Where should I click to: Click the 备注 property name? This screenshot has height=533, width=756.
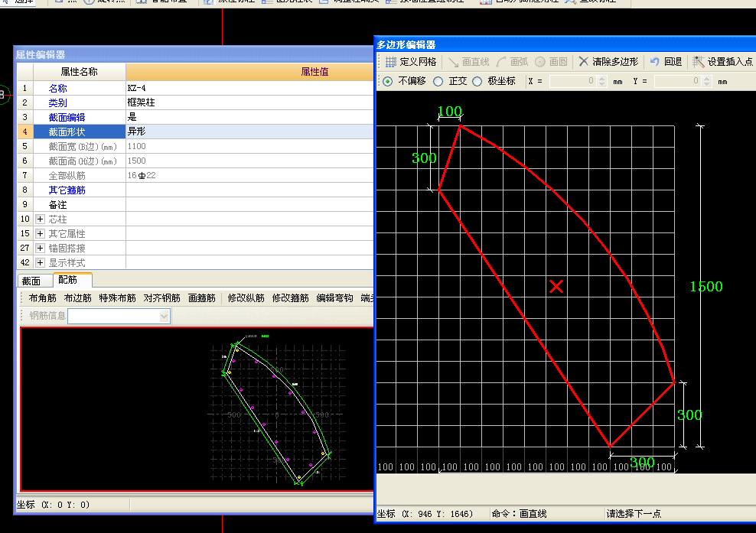point(57,205)
